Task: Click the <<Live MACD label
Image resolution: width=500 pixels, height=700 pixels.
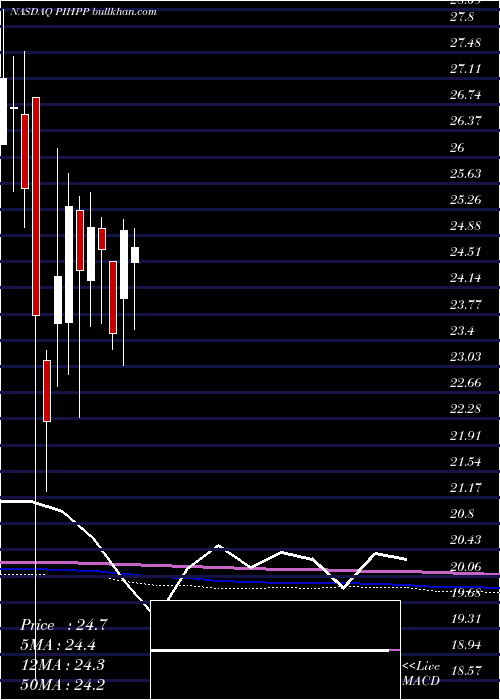Action: click(421, 673)
